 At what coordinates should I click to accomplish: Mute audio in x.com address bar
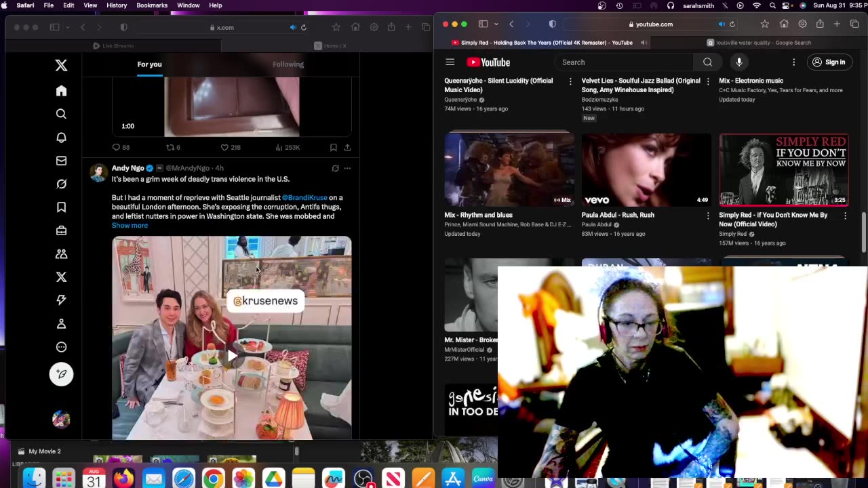coord(293,27)
